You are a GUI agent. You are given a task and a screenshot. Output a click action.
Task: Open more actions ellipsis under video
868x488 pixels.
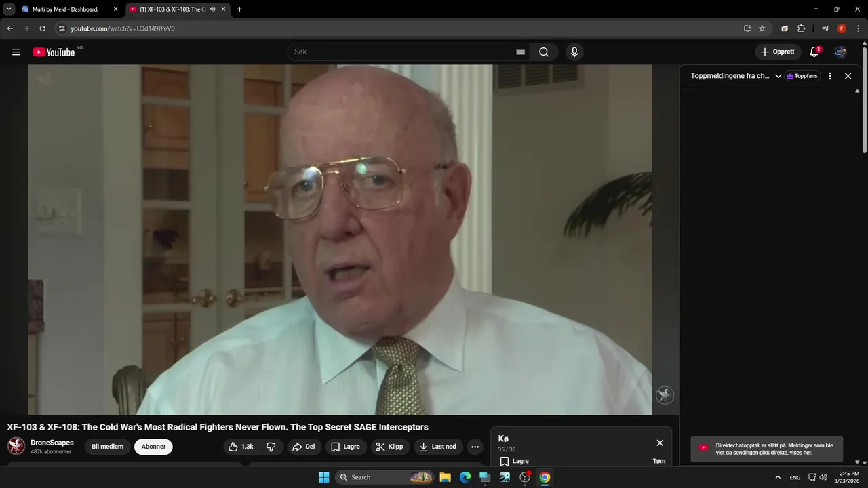pyautogui.click(x=475, y=447)
